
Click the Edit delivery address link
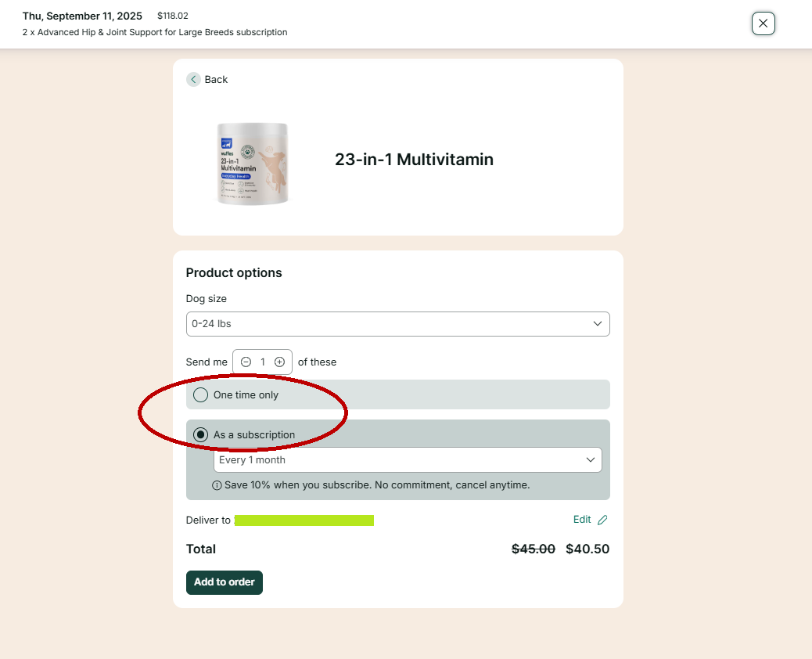[582, 520]
